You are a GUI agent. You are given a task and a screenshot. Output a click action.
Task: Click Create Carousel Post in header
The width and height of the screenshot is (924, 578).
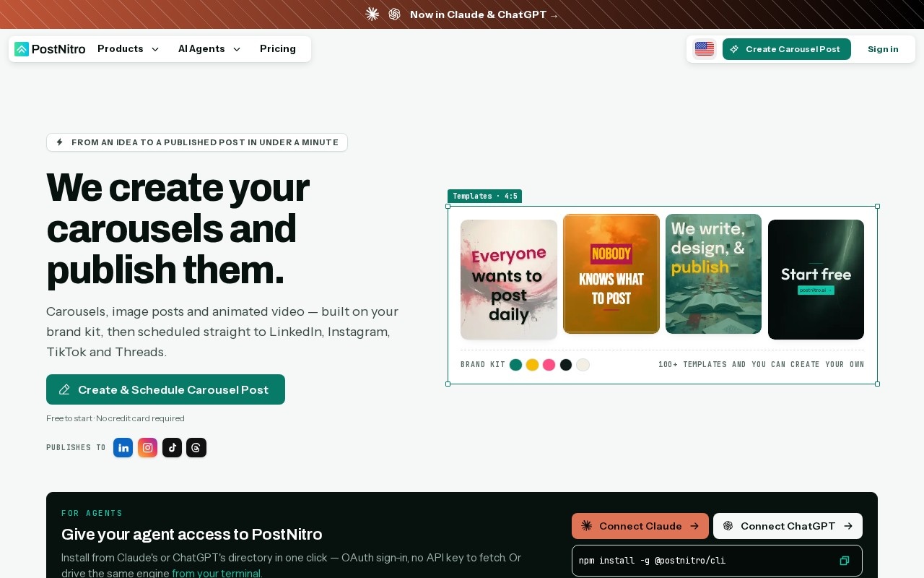787,49
